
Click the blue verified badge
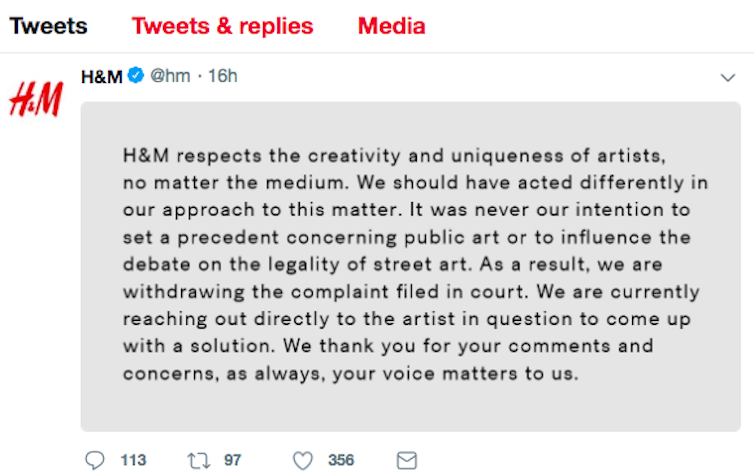tap(137, 77)
